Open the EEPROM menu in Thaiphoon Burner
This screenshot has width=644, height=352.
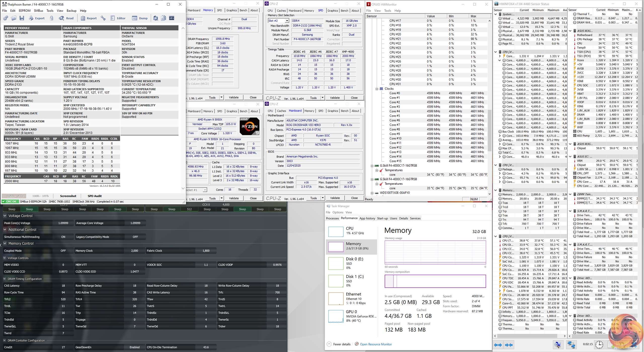(x=24, y=11)
